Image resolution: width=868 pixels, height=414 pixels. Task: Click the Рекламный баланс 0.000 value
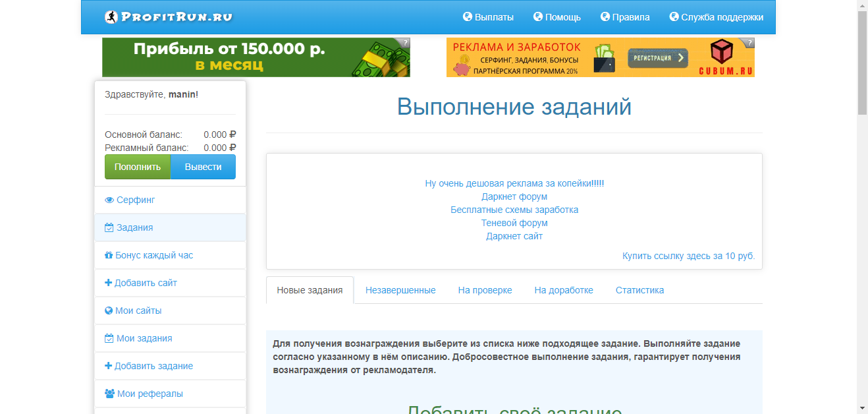[x=220, y=148]
